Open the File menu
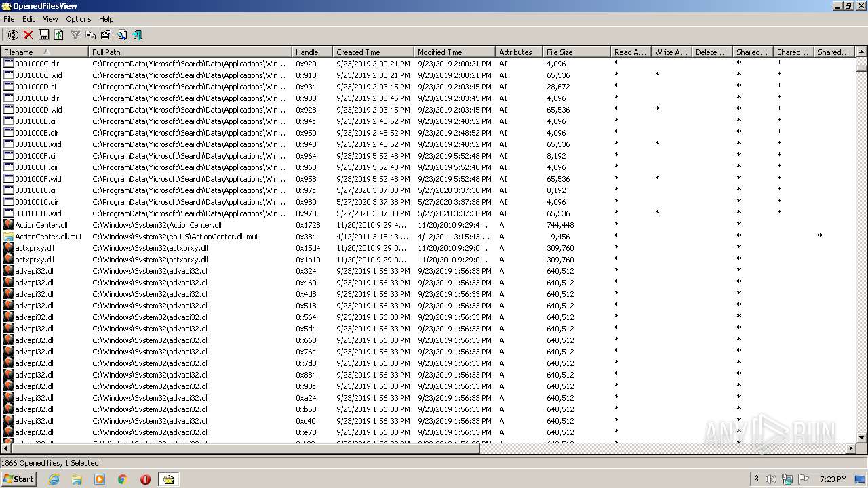Viewport: 868px width, 488px height. pyautogui.click(x=9, y=19)
